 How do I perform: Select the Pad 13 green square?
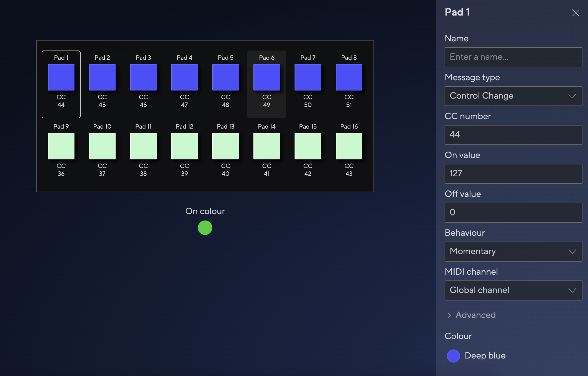click(x=226, y=146)
